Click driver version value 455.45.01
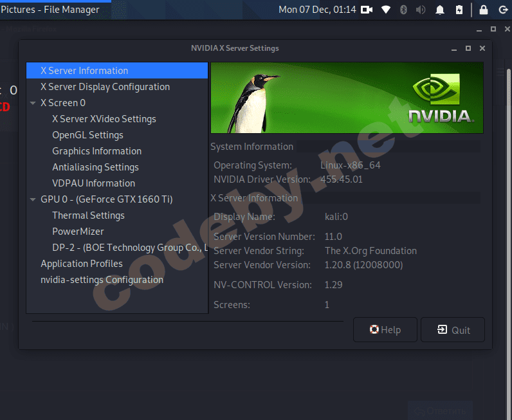Screen dimensions: 512x420 pyautogui.click(x=341, y=179)
